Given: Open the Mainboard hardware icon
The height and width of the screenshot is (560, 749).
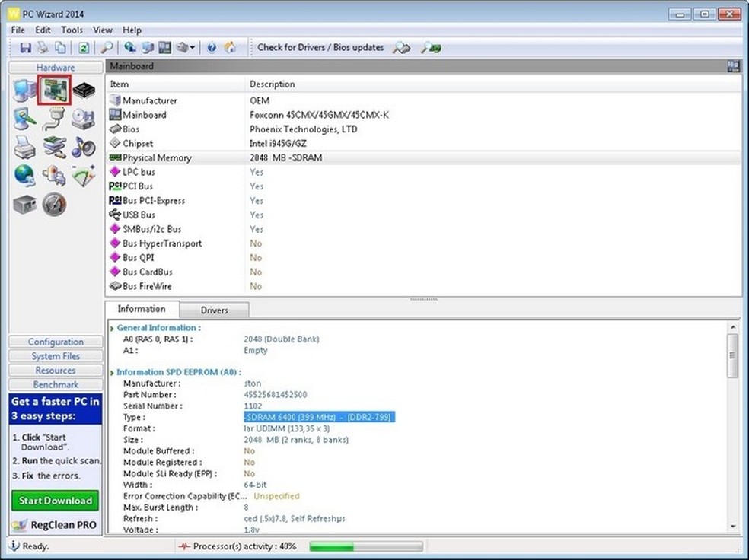Looking at the screenshot, I should [55, 91].
